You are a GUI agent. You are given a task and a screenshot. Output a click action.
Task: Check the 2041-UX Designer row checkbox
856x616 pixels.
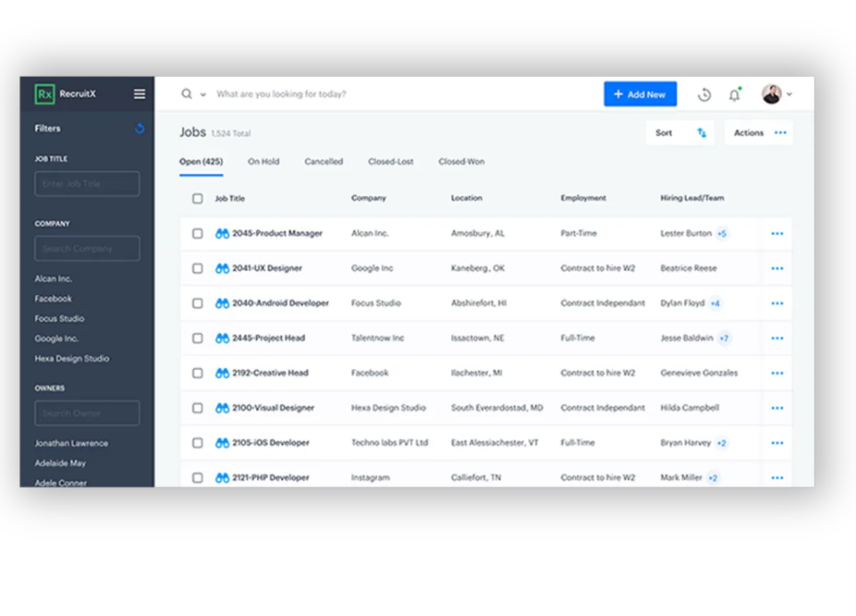point(198,268)
